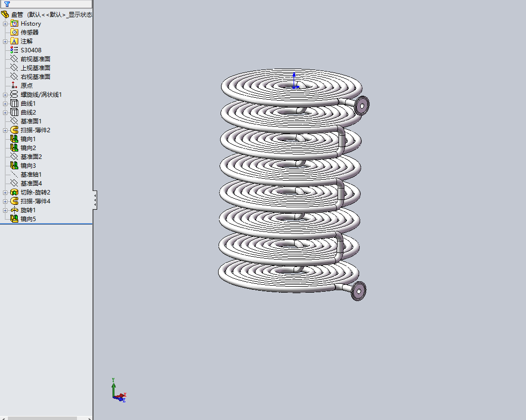Select the 基准面4 tree item
Viewport: 526px width, 420px height.
click(x=26, y=184)
